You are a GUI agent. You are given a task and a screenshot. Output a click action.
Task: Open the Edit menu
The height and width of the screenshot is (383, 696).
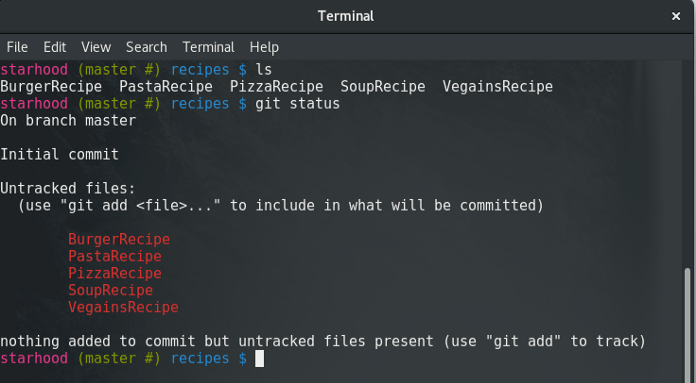tap(55, 47)
